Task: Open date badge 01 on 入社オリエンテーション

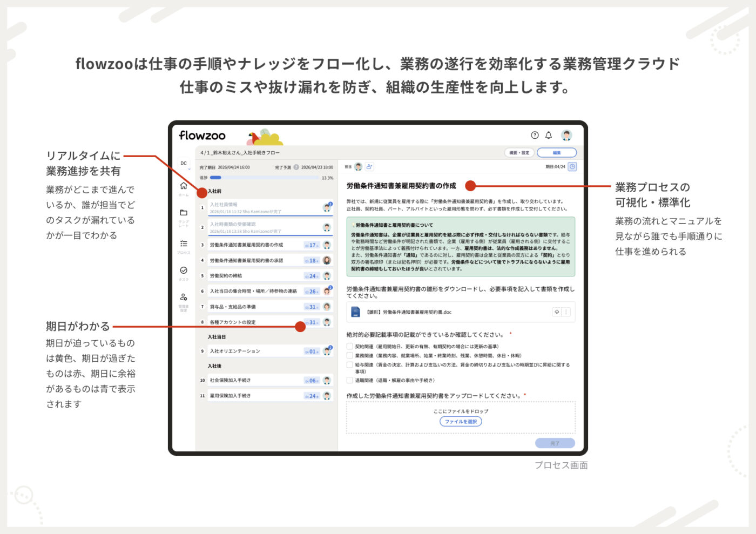Action: pos(312,352)
